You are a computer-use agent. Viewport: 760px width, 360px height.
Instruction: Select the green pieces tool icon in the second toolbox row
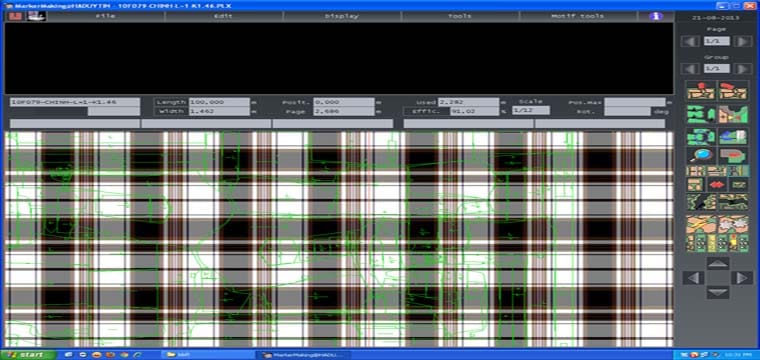(x=701, y=114)
